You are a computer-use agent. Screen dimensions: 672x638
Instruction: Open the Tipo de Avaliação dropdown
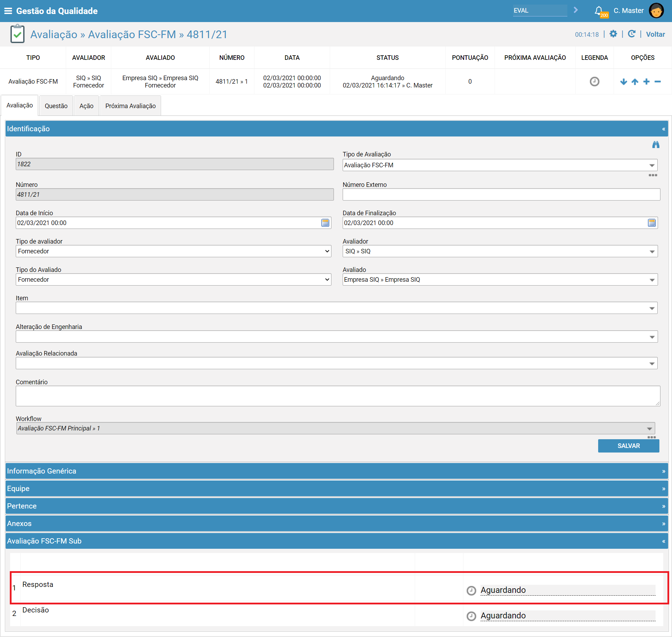pos(500,165)
